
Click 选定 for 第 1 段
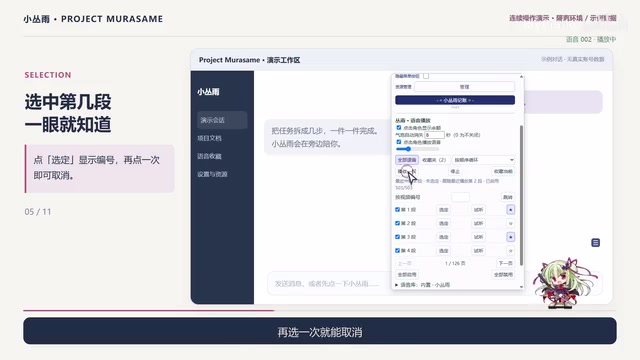click(444, 210)
